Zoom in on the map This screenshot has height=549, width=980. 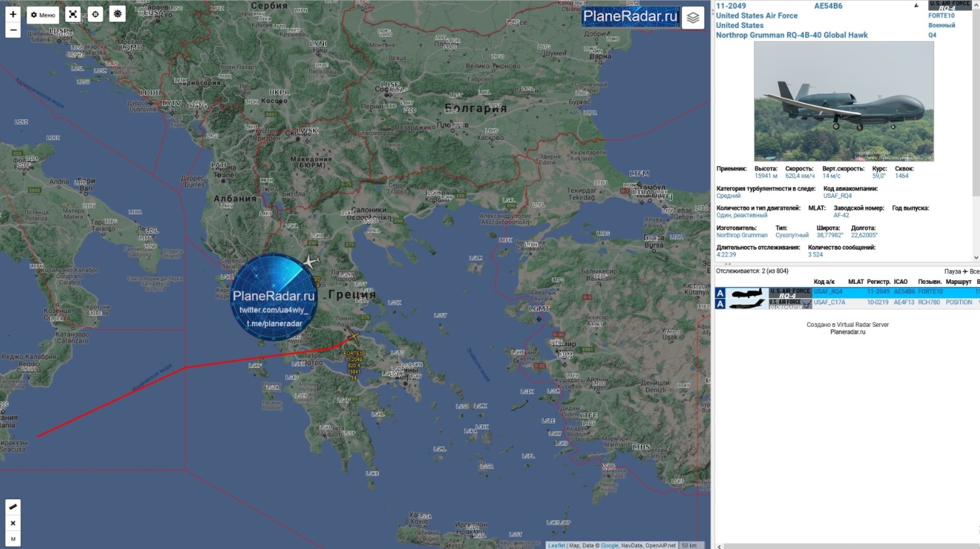click(13, 14)
